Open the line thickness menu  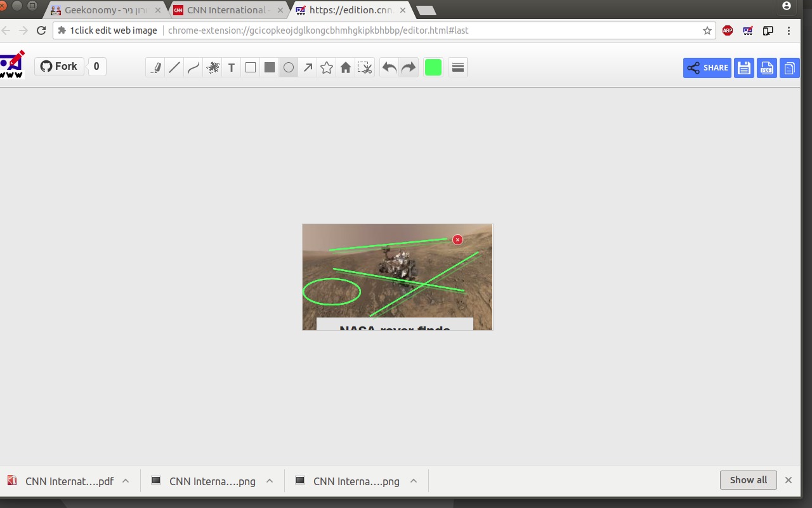pyautogui.click(x=458, y=67)
